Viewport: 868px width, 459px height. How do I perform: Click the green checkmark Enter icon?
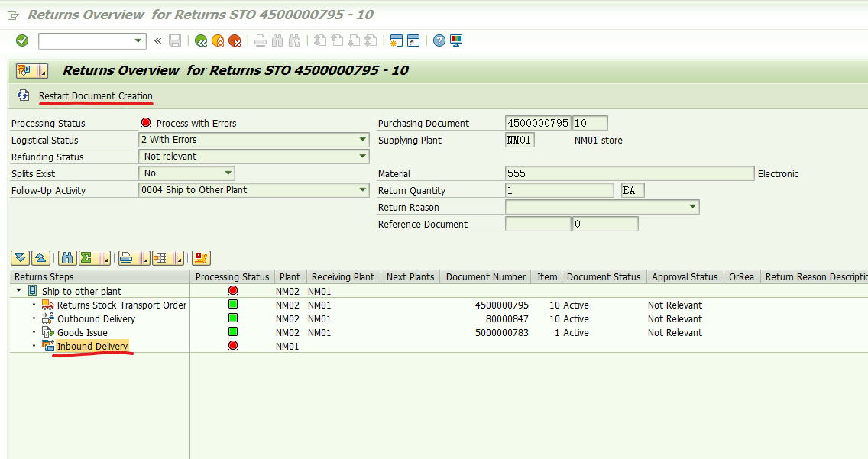pos(22,40)
